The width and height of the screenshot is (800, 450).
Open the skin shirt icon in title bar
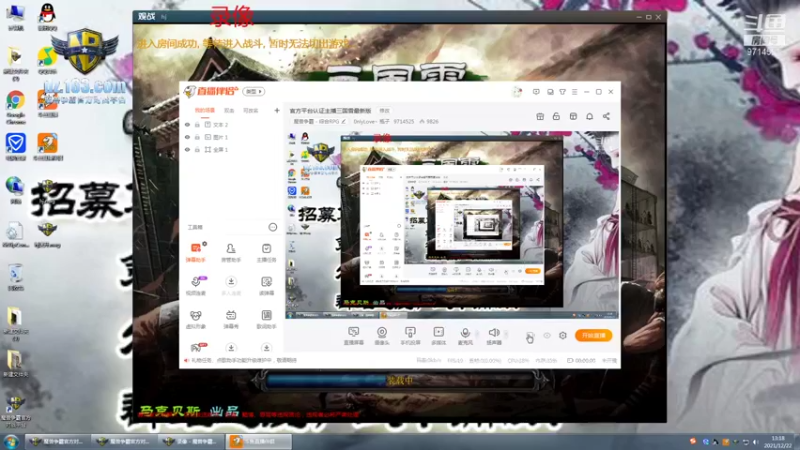[562, 92]
